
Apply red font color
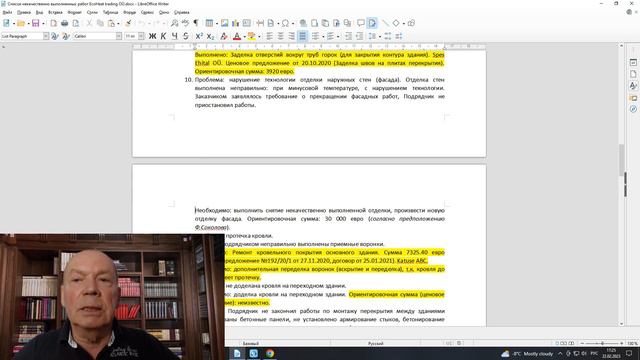point(237,36)
